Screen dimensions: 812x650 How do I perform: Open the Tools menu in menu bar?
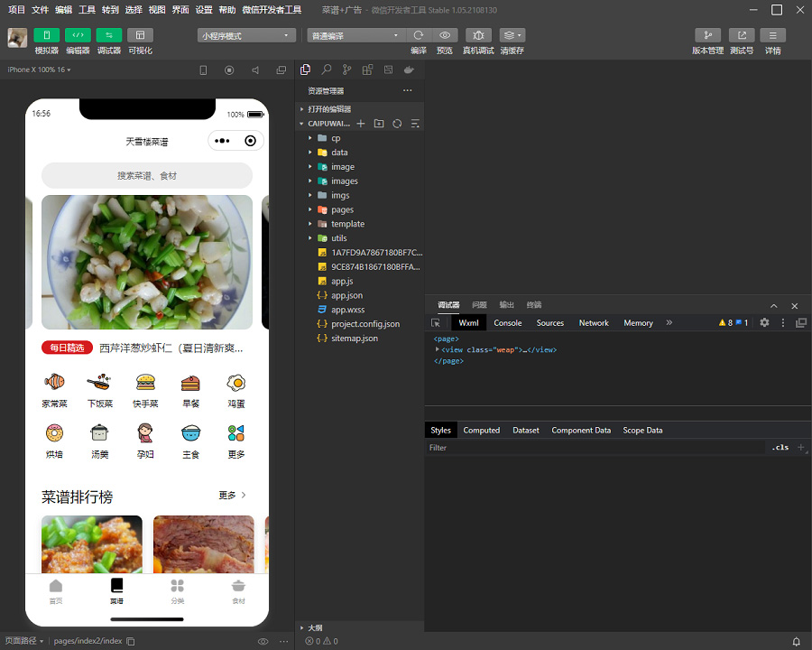pos(87,10)
